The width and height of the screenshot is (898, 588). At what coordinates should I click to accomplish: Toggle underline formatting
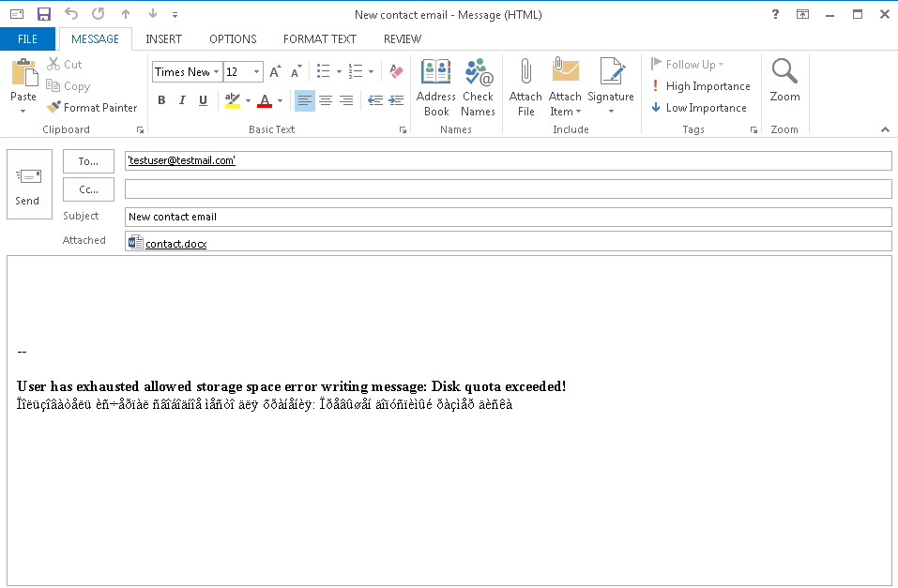[203, 100]
